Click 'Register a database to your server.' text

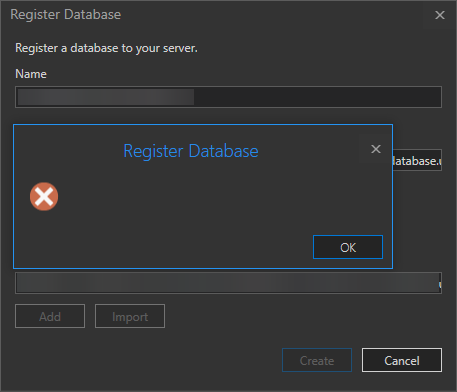click(106, 48)
